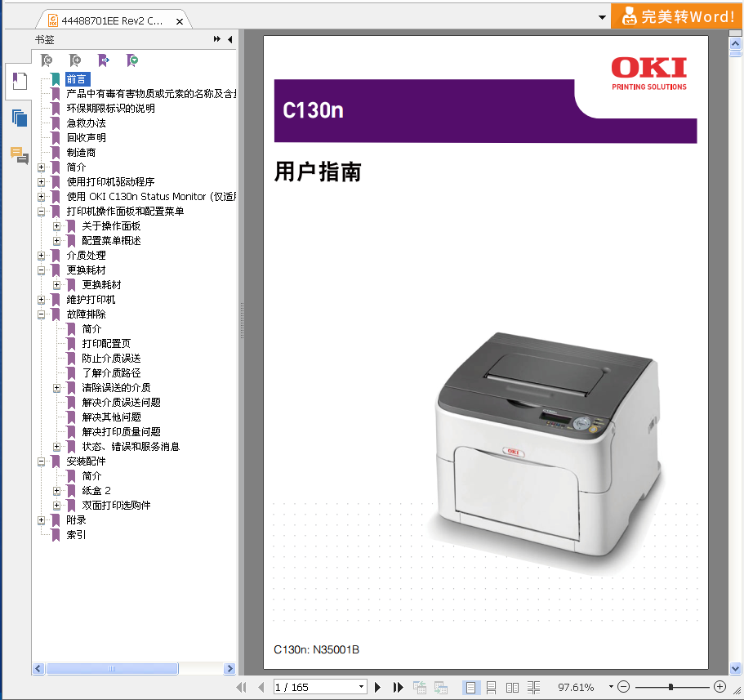744x700 pixels.
Task: Select the 前言 bookmark
Action: point(77,79)
